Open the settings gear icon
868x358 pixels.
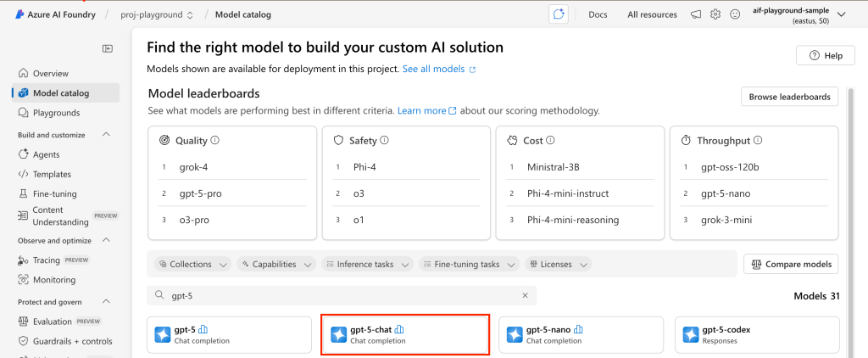click(x=715, y=15)
